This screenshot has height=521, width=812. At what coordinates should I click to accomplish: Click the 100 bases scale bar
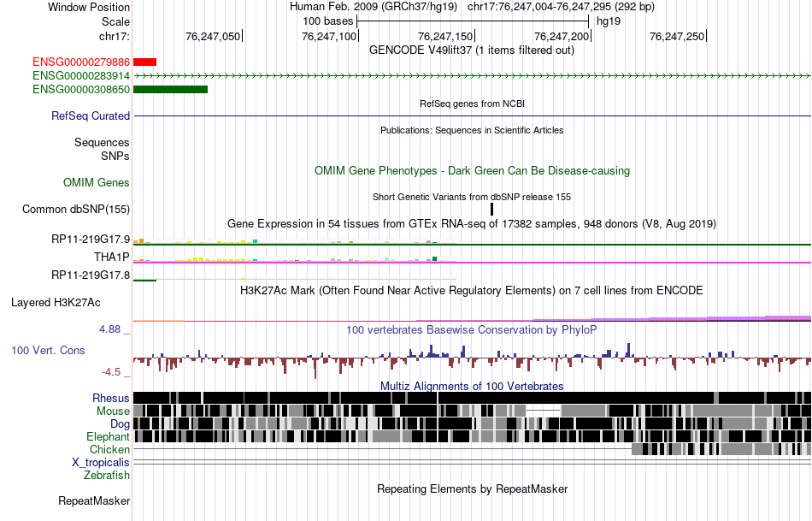pos(473,21)
